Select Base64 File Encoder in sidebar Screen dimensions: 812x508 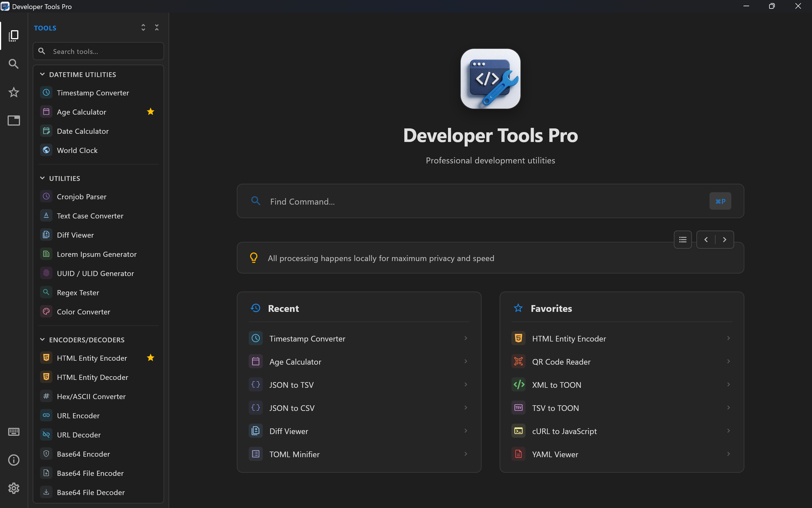point(98,473)
